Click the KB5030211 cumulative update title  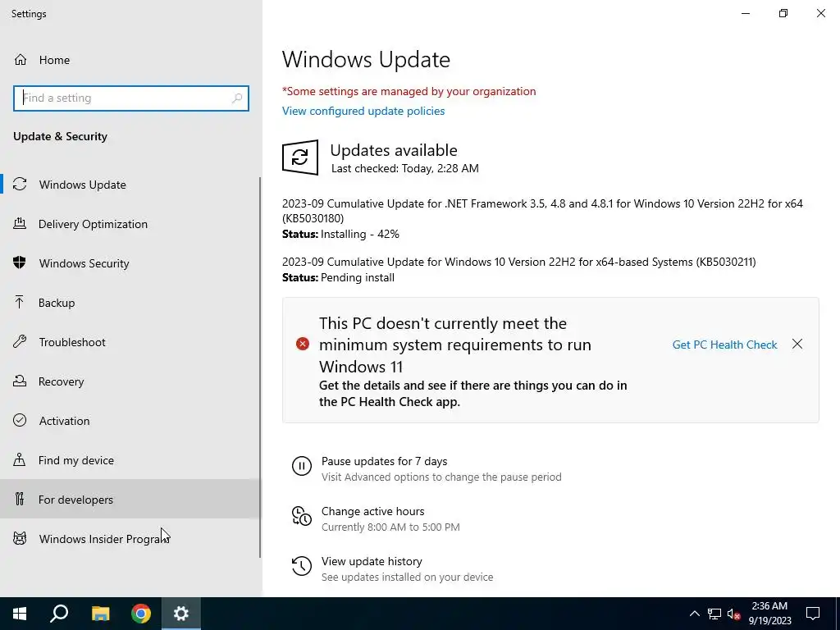click(x=519, y=262)
